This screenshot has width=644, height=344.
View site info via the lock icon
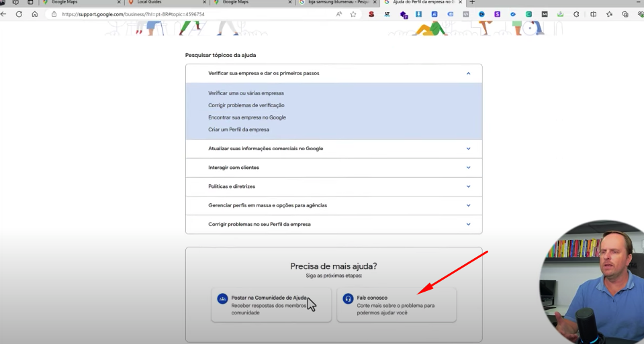click(54, 14)
